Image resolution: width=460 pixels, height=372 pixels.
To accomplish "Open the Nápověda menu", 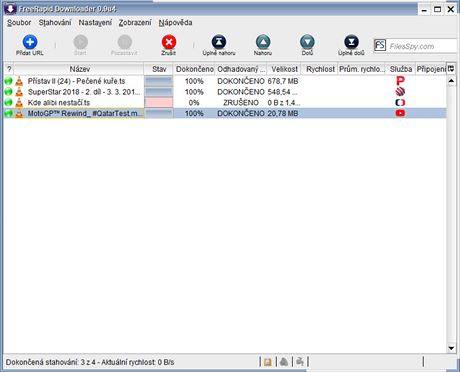I will [175, 23].
